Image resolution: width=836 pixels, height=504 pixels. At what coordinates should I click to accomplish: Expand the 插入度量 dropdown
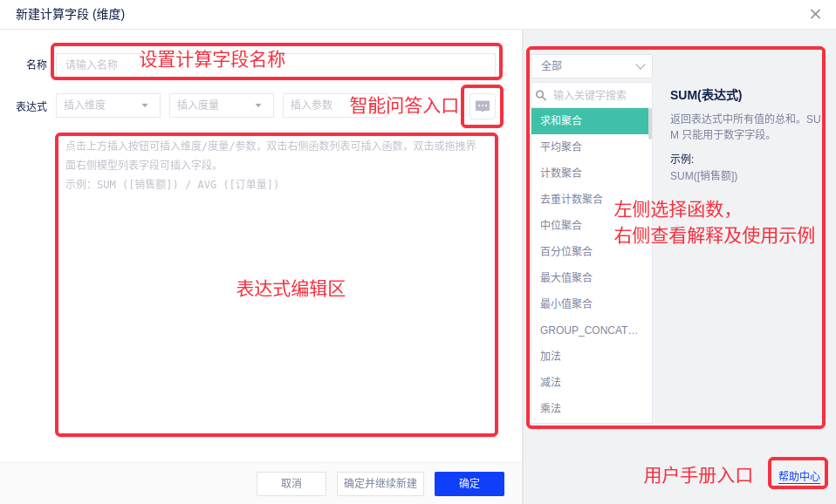(221, 106)
